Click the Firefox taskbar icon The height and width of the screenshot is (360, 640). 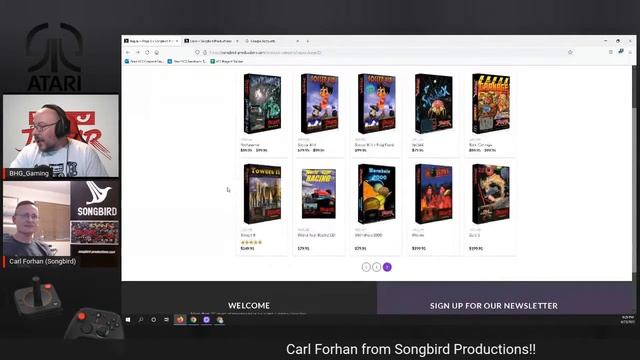[180, 320]
